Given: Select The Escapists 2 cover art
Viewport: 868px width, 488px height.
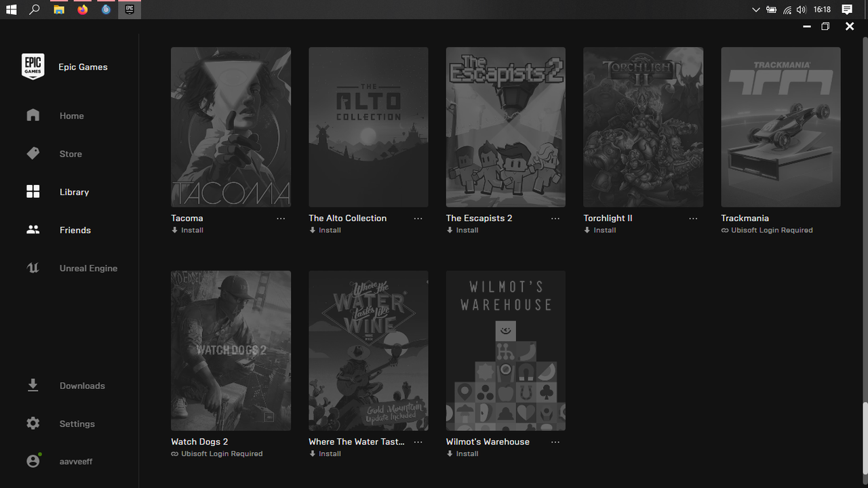Looking at the screenshot, I should 505,127.
